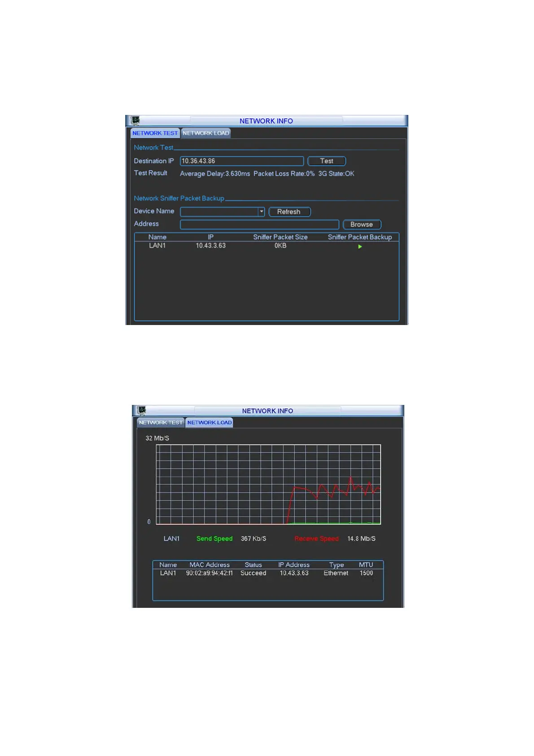Focus the Destination IP input field
This screenshot has width=534, height=756.
click(242, 161)
